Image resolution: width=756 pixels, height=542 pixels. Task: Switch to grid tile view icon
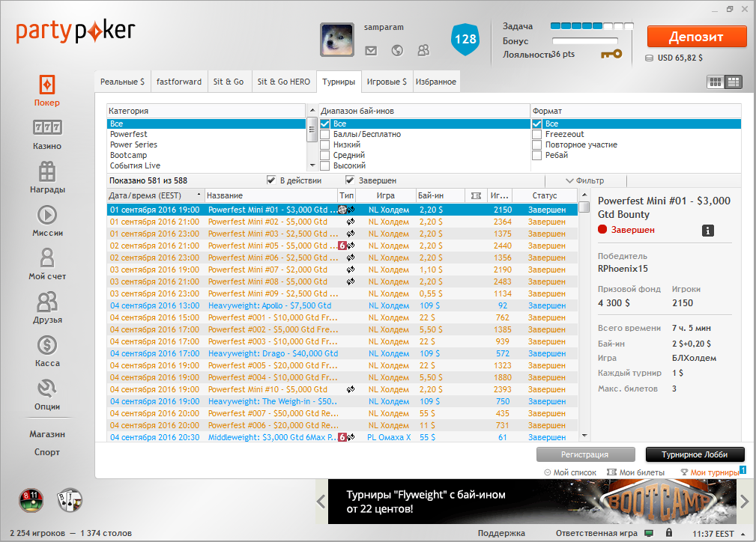pos(716,82)
